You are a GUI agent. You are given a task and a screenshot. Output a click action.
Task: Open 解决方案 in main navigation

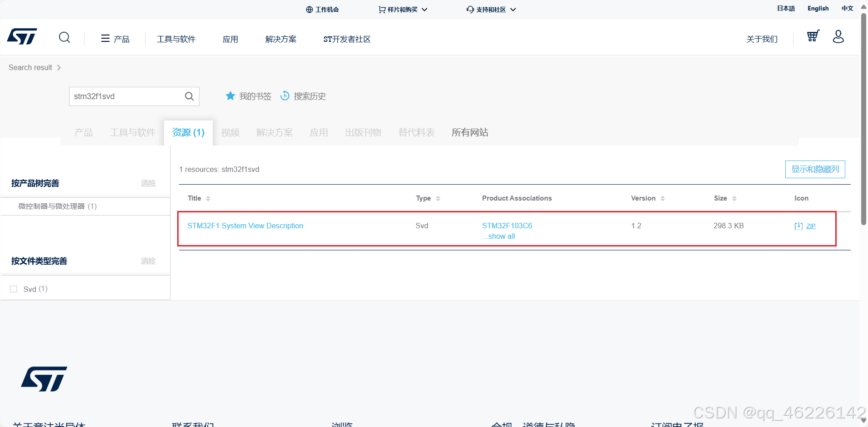click(281, 39)
